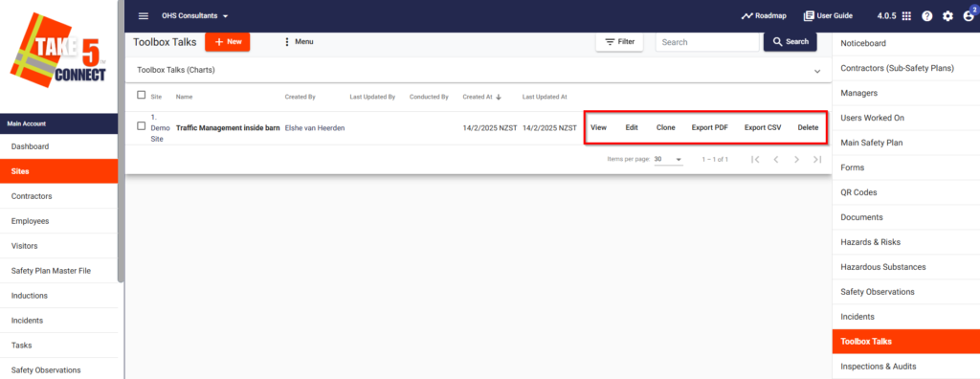Image resolution: width=980 pixels, height=379 pixels.
Task: Open Contractors (Sub-Safety Plans) in right panel
Action: (x=905, y=68)
